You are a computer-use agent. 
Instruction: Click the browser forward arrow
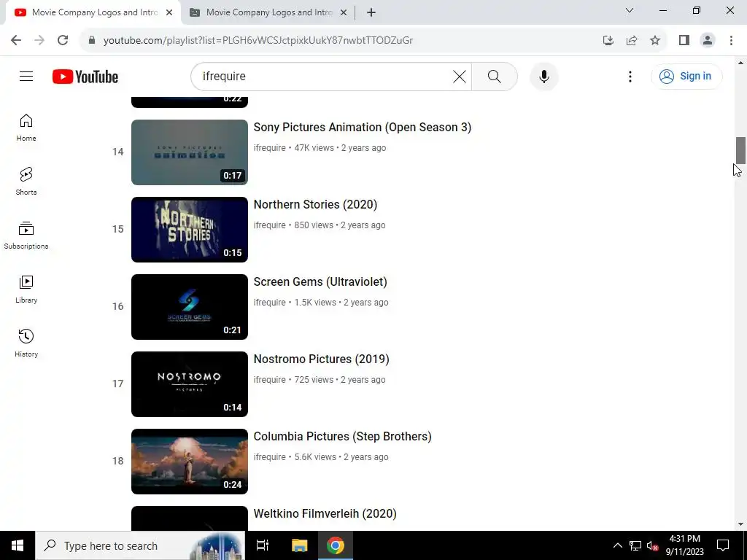pos(39,40)
